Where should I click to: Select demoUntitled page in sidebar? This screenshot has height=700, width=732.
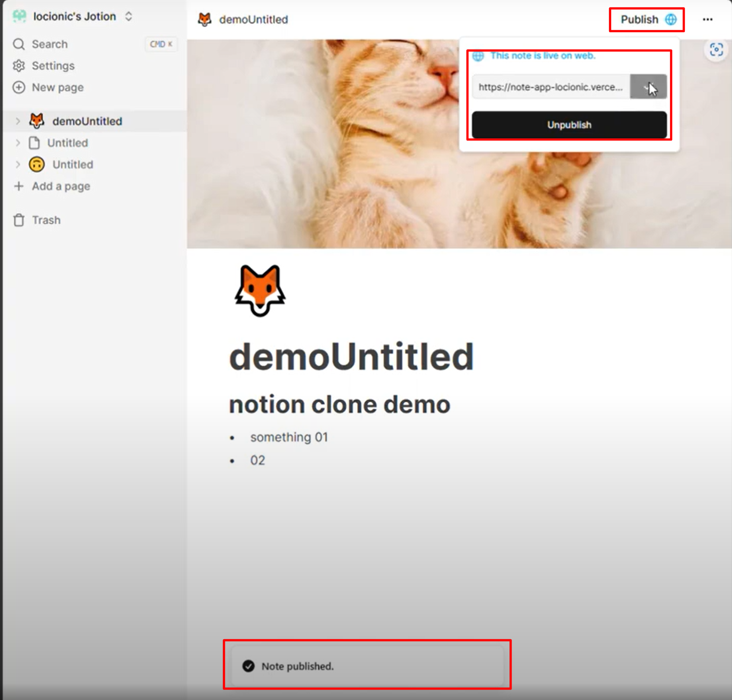click(95, 121)
